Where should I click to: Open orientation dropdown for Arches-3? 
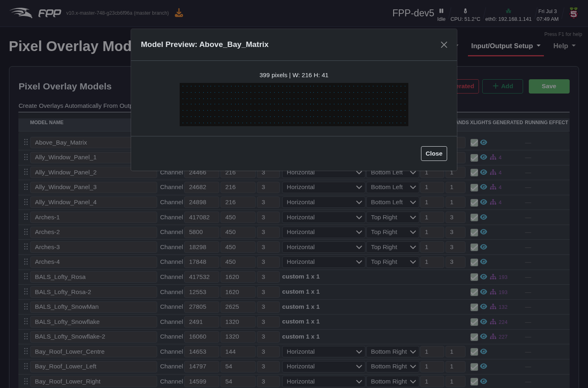[x=323, y=247]
